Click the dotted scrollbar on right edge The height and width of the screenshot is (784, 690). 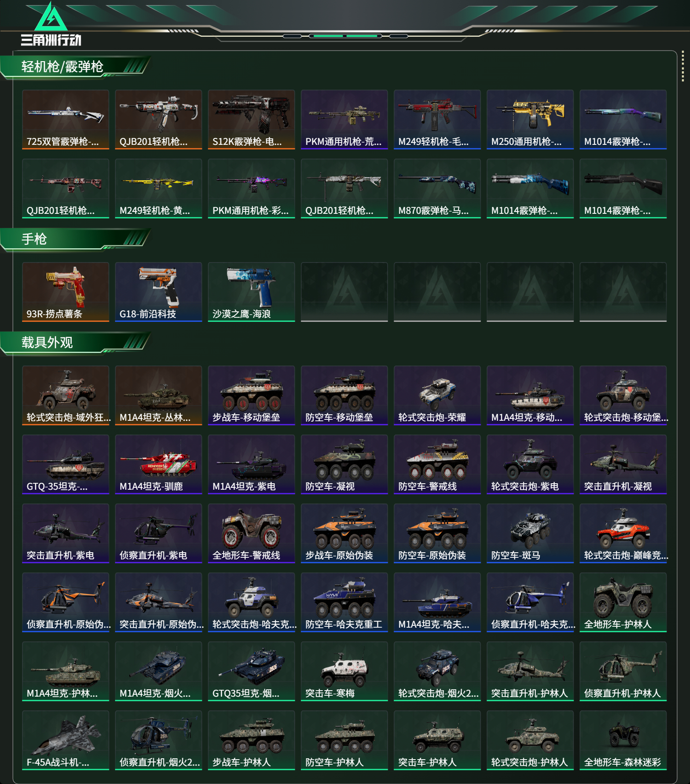pos(683,68)
